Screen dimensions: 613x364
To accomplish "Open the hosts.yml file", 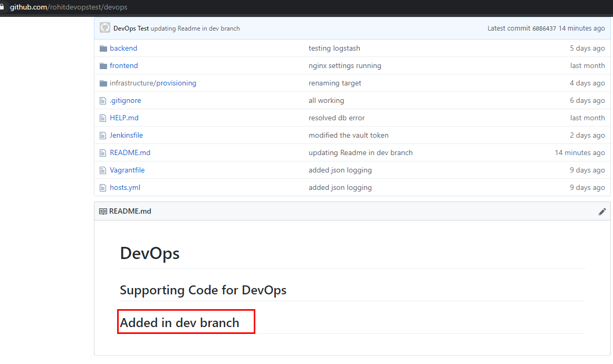I will tap(125, 187).
